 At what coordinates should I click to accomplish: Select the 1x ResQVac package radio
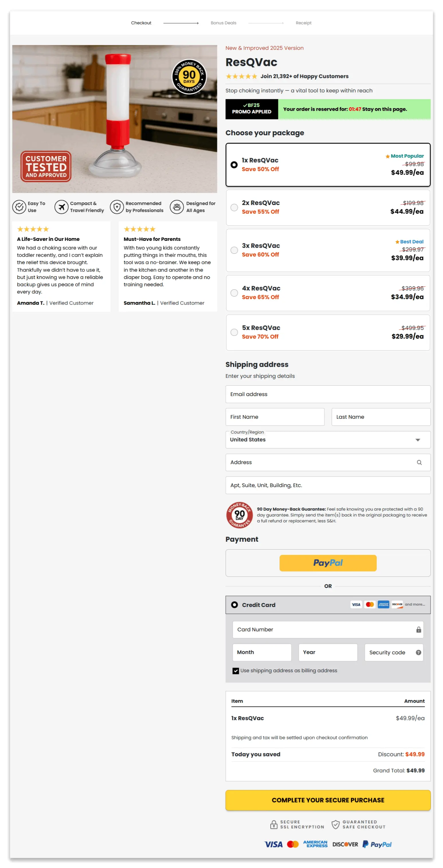point(234,165)
